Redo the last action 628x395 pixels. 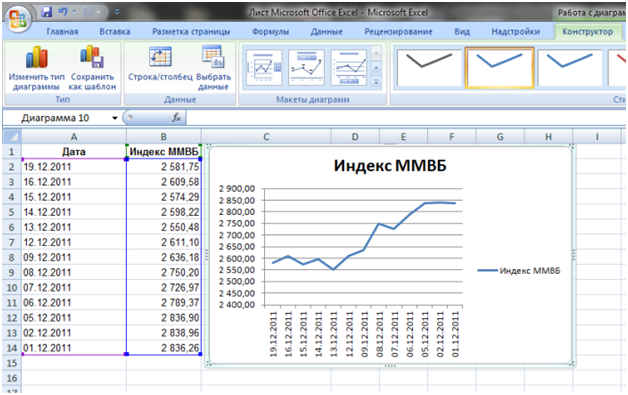[x=87, y=12]
